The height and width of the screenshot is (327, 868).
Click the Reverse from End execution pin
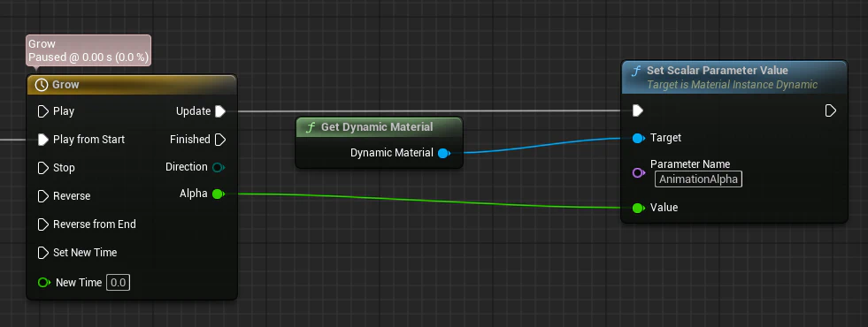click(x=42, y=224)
